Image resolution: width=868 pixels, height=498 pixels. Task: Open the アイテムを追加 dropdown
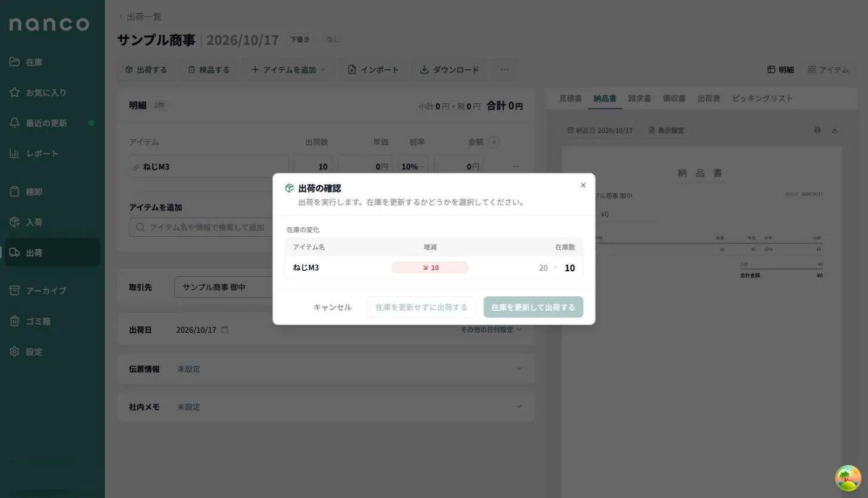(x=289, y=70)
